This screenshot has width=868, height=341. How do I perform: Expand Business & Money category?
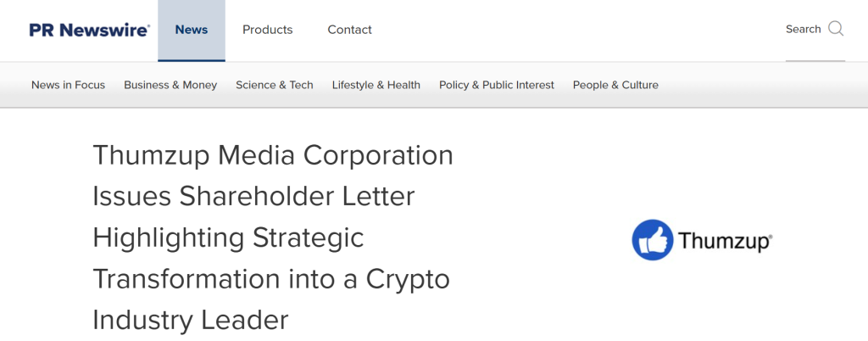[170, 85]
